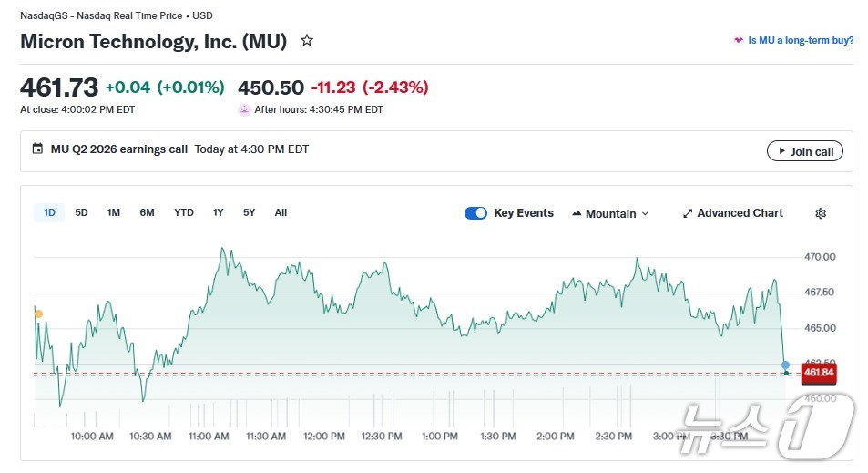868x473 pixels.
Task: Show the 1M chart range
Action: [x=113, y=213]
